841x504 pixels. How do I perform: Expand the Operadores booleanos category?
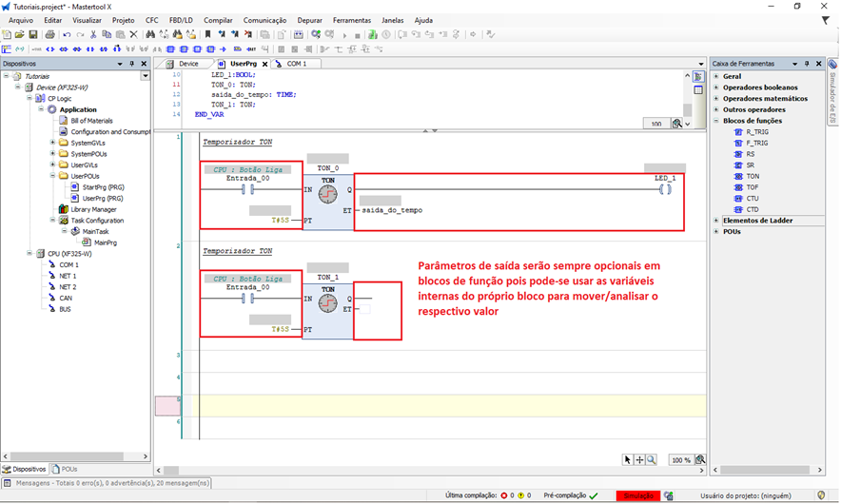[715, 87]
